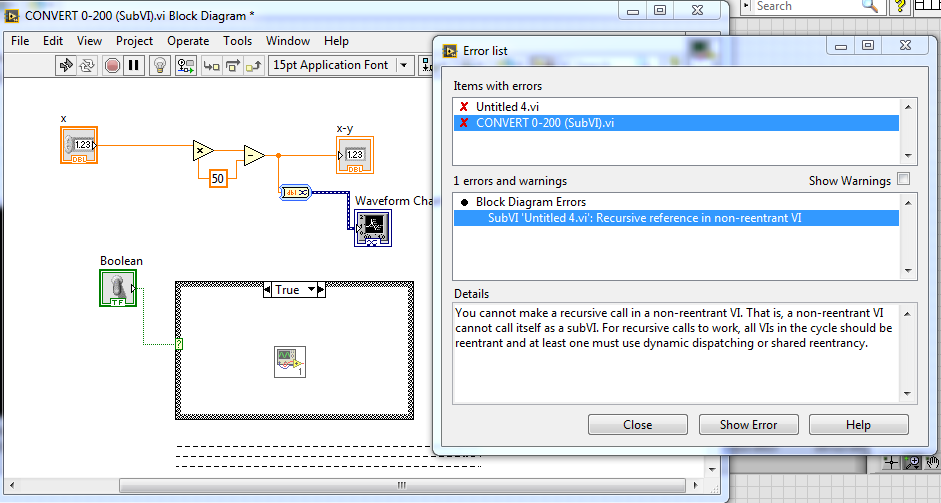Toggle Retain Wire Values icon
The image size is (941, 503).
coord(185,65)
